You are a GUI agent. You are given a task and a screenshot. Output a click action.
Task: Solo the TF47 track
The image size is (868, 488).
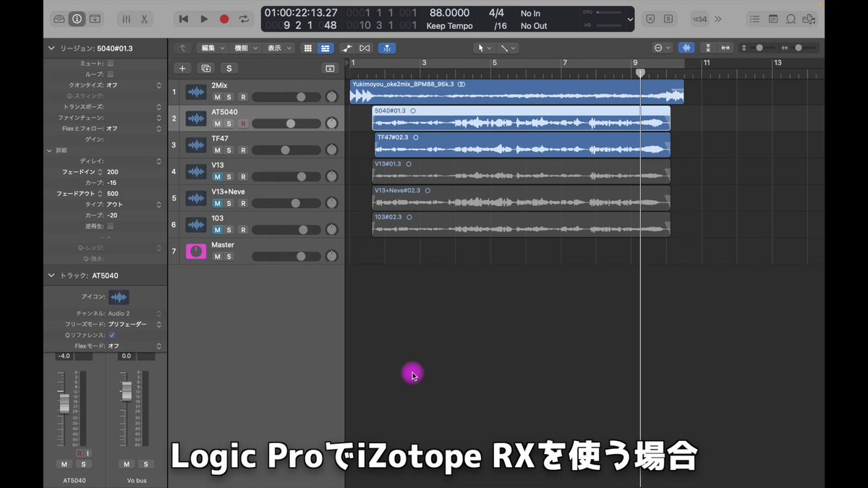coord(229,150)
